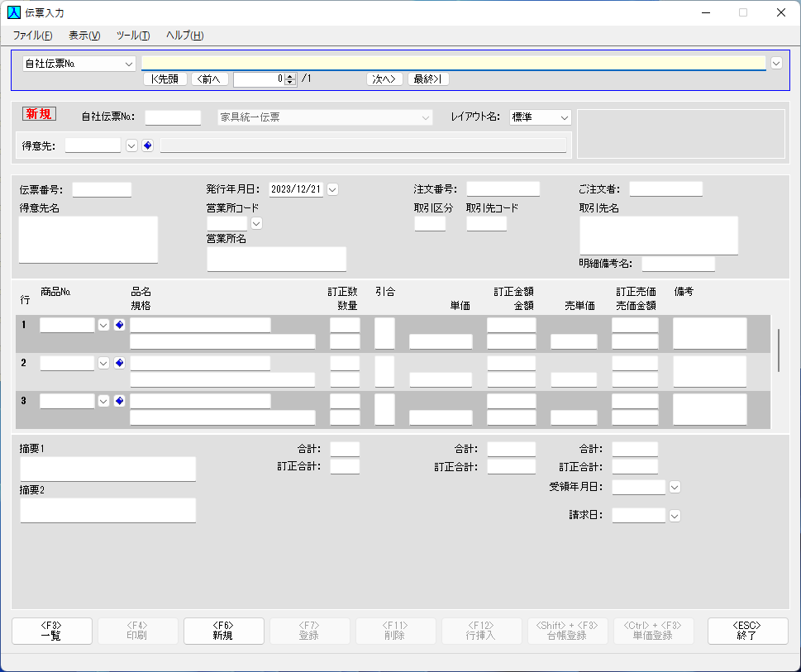Screen dimensions: 801x672
Task: Click the 取引区分 input field
Action: (430, 224)
